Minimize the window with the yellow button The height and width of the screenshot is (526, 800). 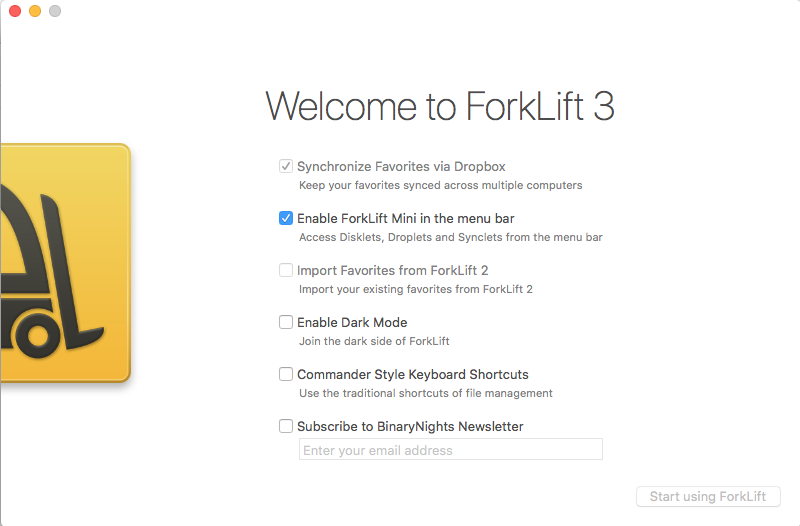pyautogui.click(x=35, y=11)
